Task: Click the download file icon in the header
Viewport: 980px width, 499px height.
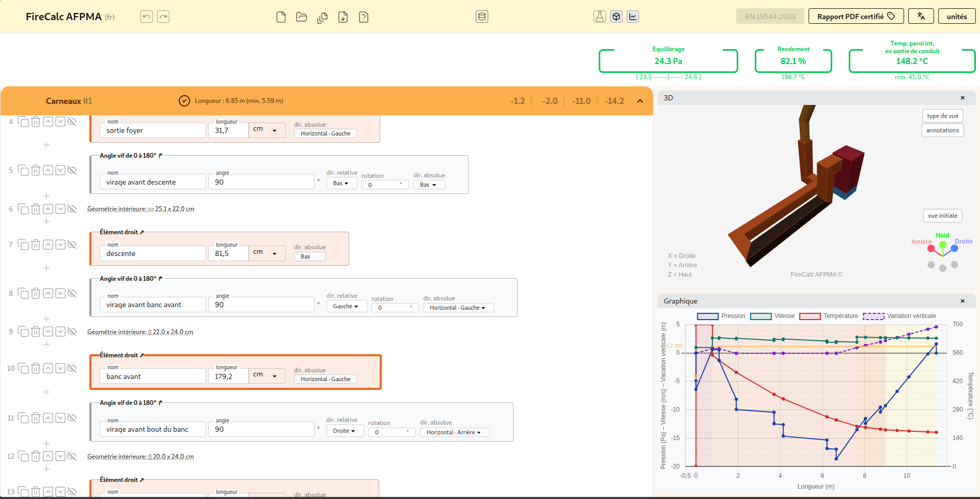Action: (x=343, y=17)
